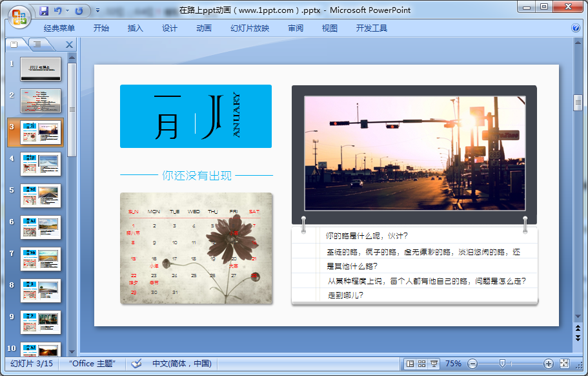Click the 75% zoom level

pyautogui.click(x=453, y=364)
